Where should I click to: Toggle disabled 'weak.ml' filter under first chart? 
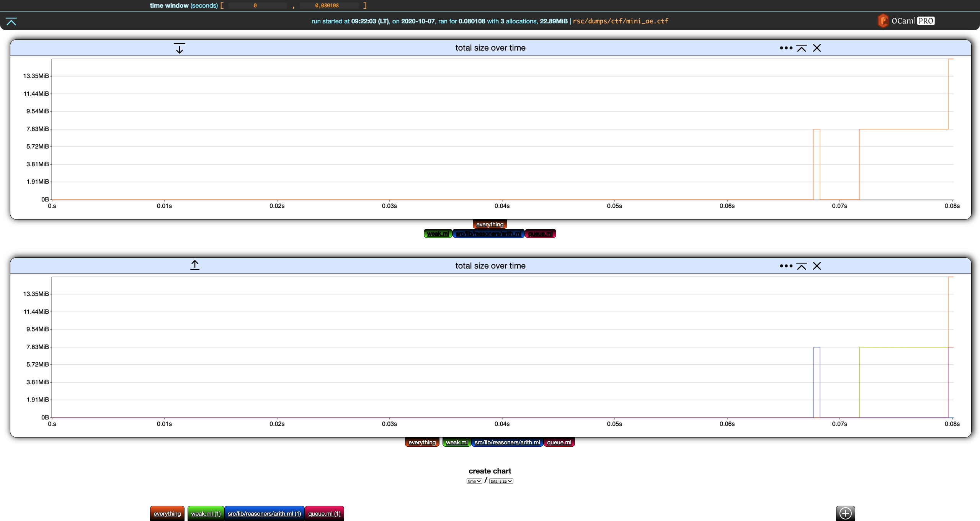438,234
